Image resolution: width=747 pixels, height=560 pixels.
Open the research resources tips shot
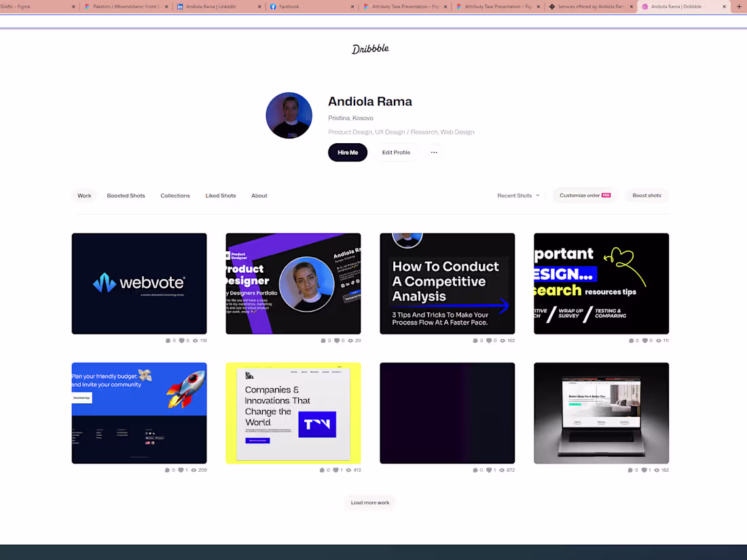[601, 283]
